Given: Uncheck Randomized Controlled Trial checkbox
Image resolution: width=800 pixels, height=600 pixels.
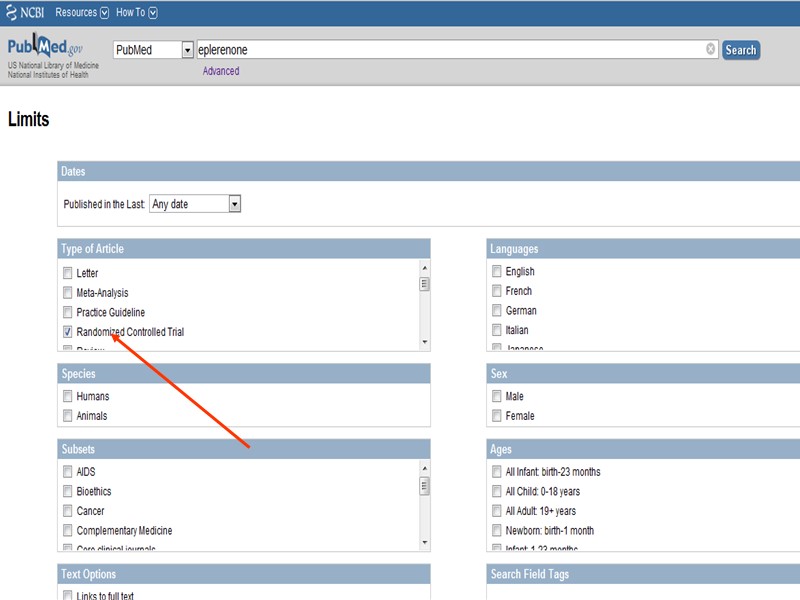Looking at the screenshot, I should 67,332.
